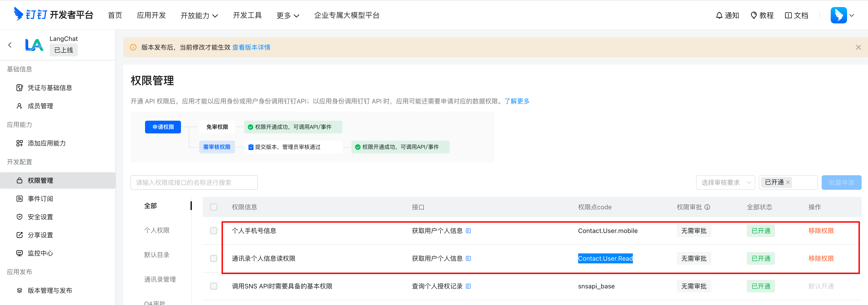
Task: Remove the 已开通 filter tag
Action: (788, 182)
